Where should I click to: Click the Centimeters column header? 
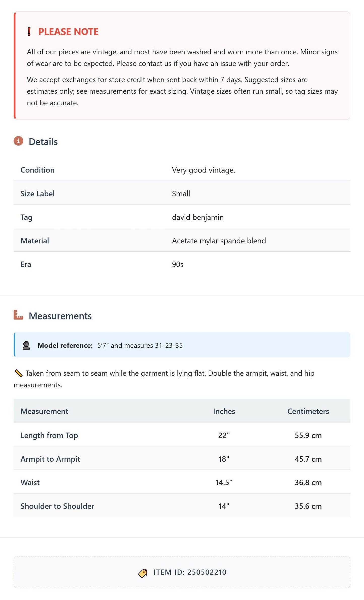click(308, 411)
